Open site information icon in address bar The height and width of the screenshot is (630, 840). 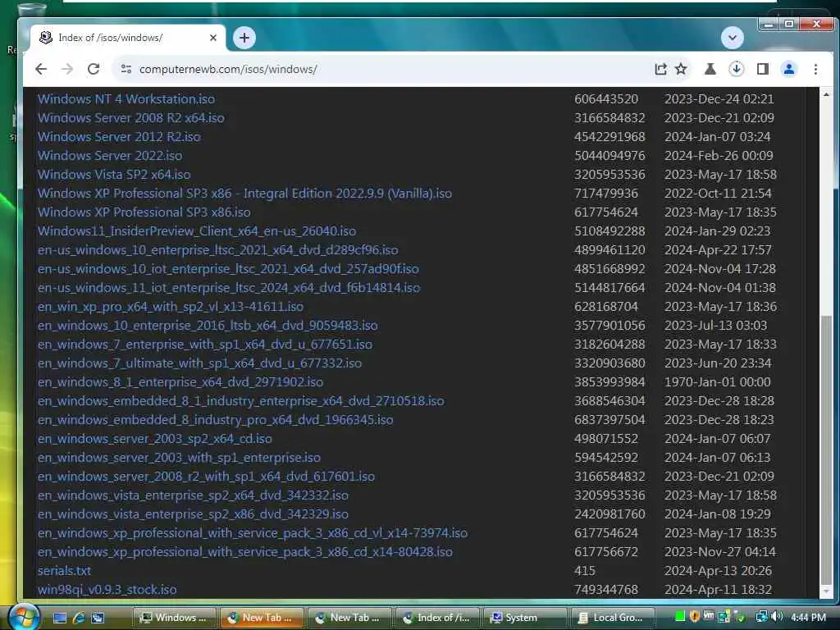(126, 69)
